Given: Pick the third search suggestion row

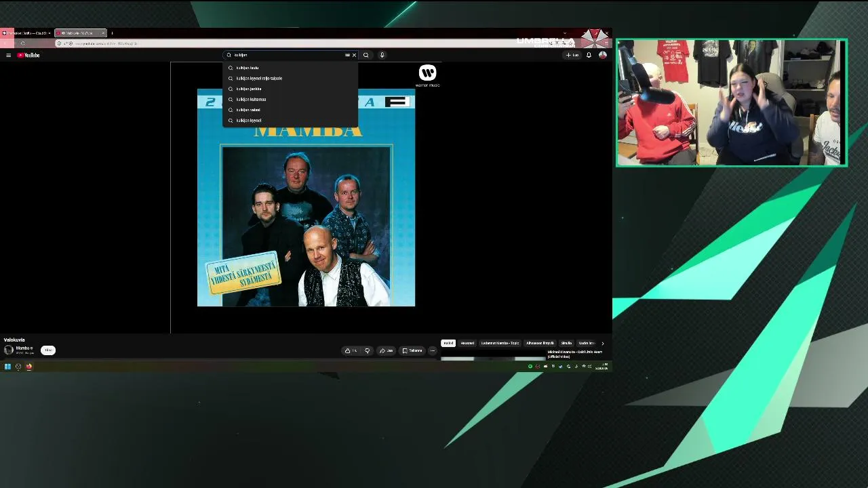Looking at the screenshot, I should coord(290,89).
